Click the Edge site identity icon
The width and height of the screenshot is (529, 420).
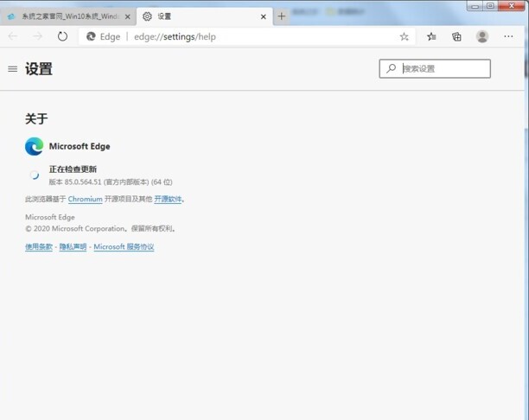coord(91,36)
